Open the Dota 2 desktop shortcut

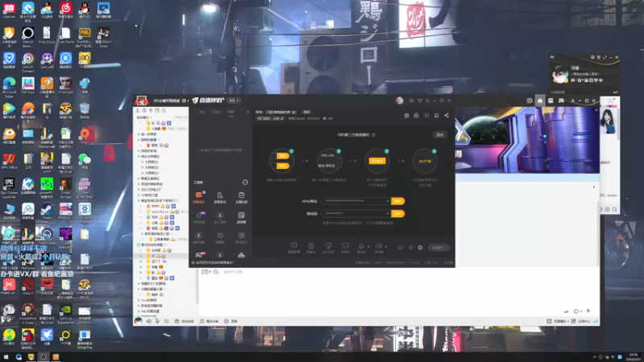tap(28, 287)
